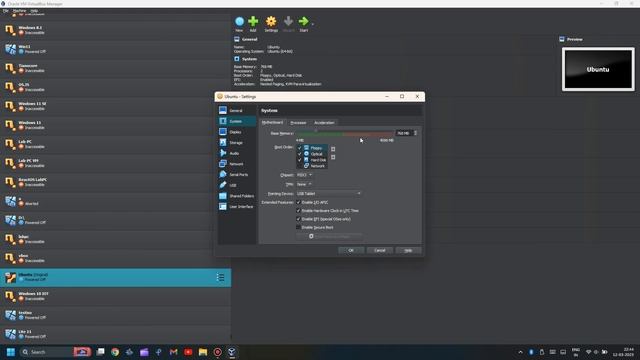This screenshot has width=640, height=360.
Task: Toggle Enable I/O APIC checkbox
Action: (298, 202)
